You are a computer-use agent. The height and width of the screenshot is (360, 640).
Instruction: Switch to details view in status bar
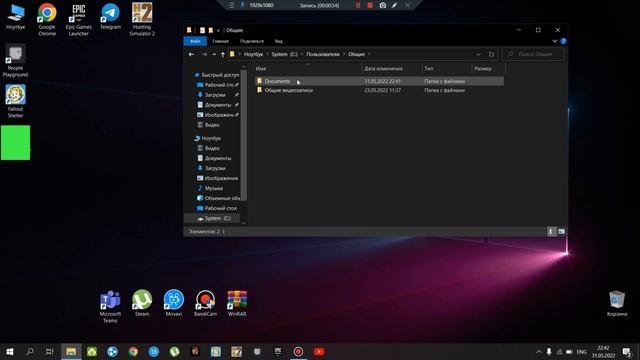pos(551,231)
